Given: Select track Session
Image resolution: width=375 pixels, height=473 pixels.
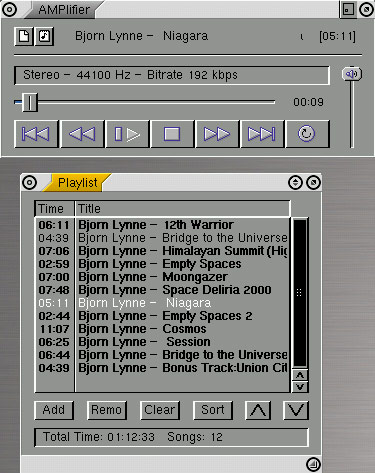Looking at the screenshot, I should [162, 342].
